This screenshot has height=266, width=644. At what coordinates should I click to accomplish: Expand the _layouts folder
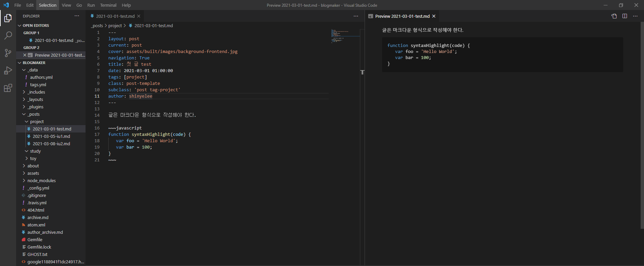point(51,99)
